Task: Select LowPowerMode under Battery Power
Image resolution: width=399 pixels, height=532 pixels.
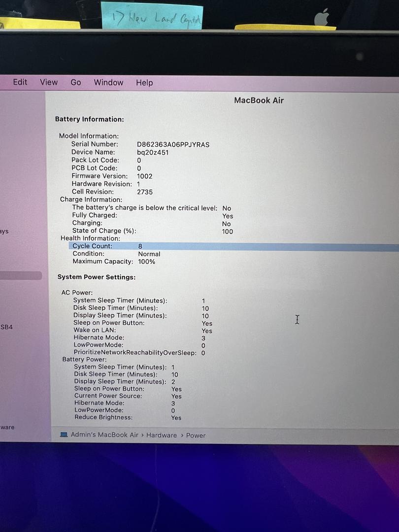Action: coord(99,410)
